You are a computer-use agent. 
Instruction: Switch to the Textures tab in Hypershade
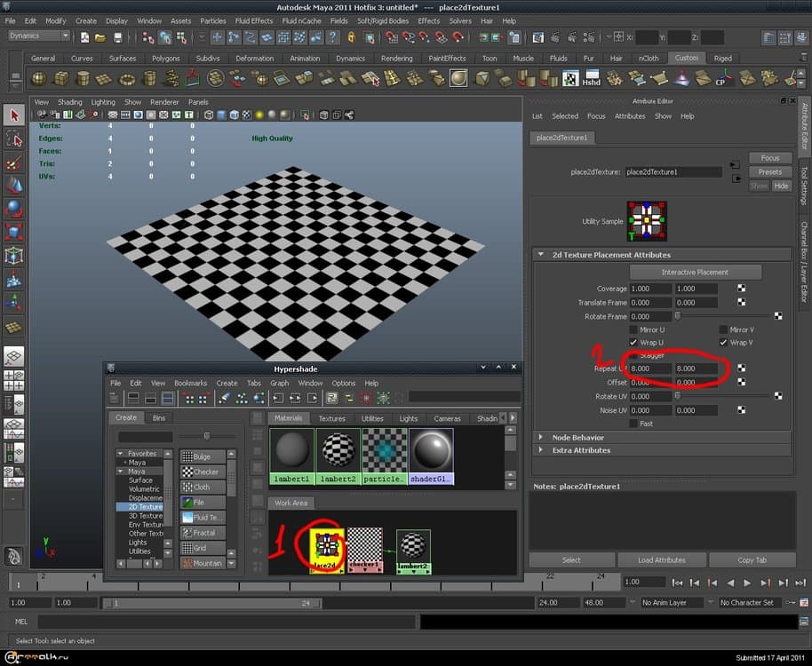331,418
